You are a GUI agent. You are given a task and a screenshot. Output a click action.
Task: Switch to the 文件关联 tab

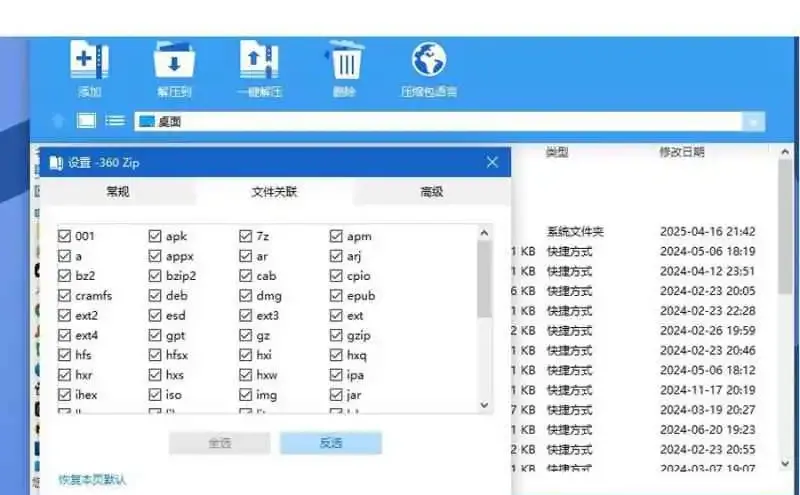pos(274,192)
